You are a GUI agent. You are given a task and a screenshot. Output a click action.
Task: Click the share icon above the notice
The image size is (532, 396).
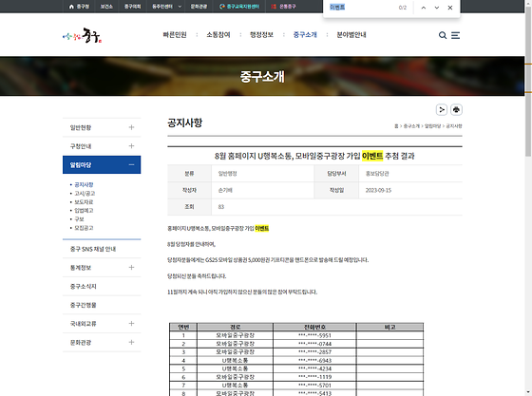(442, 110)
